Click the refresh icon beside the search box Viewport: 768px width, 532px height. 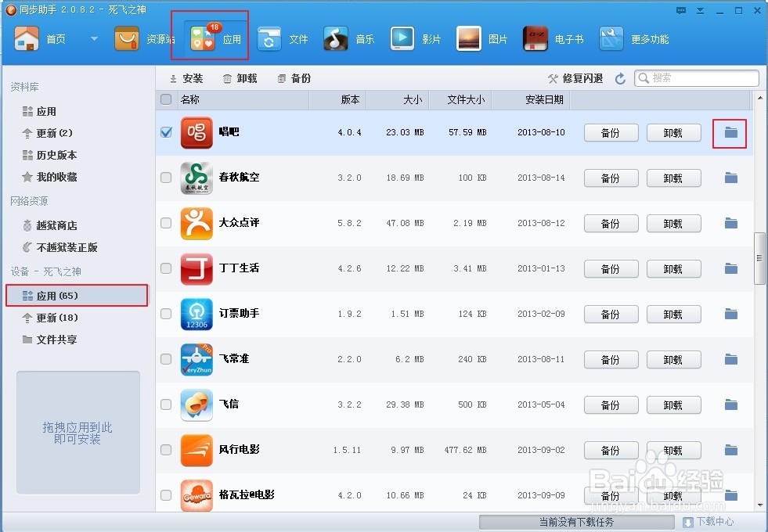pyautogui.click(x=620, y=78)
